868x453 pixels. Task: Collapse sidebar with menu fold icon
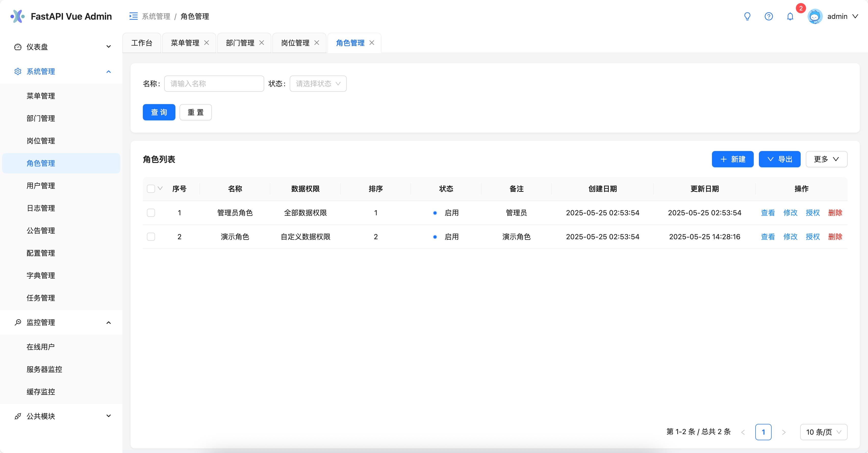point(133,16)
